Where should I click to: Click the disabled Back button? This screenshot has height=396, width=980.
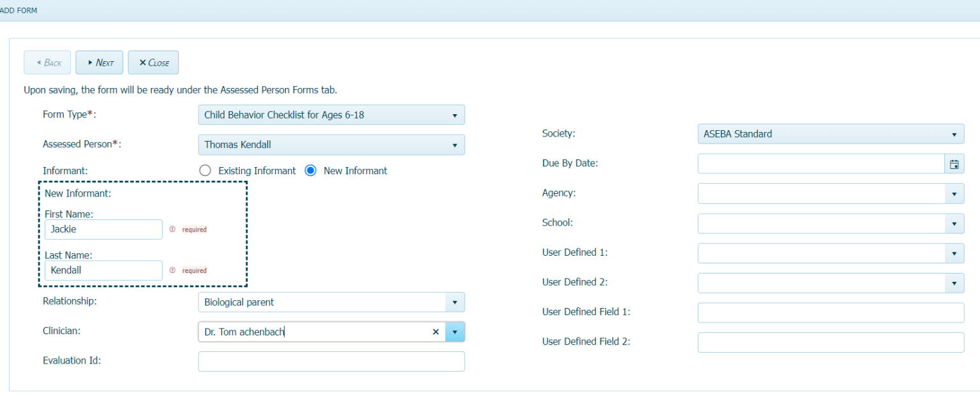coord(47,62)
